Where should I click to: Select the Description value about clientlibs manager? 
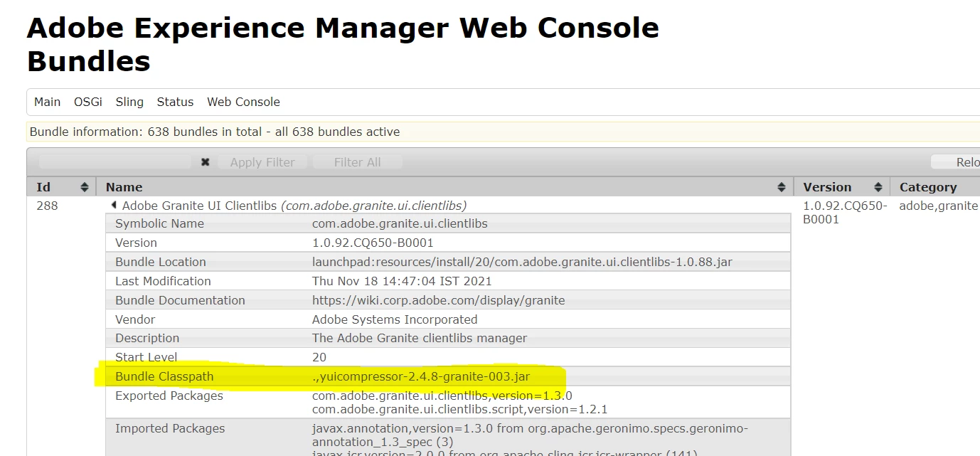pos(420,338)
